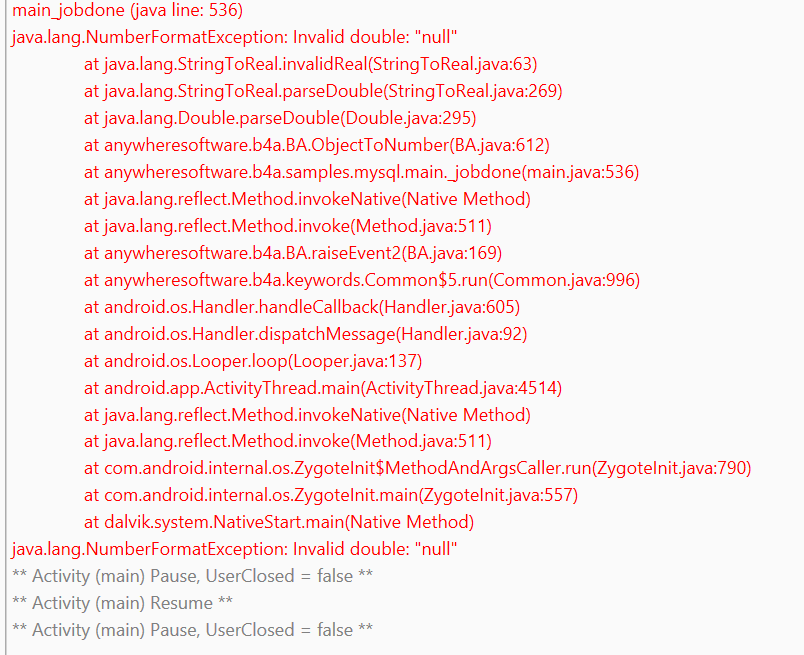
Task: Click the Handler.handleCallback(Handler.java:605) line
Action: pyautogui.click(x=302, y=307)
